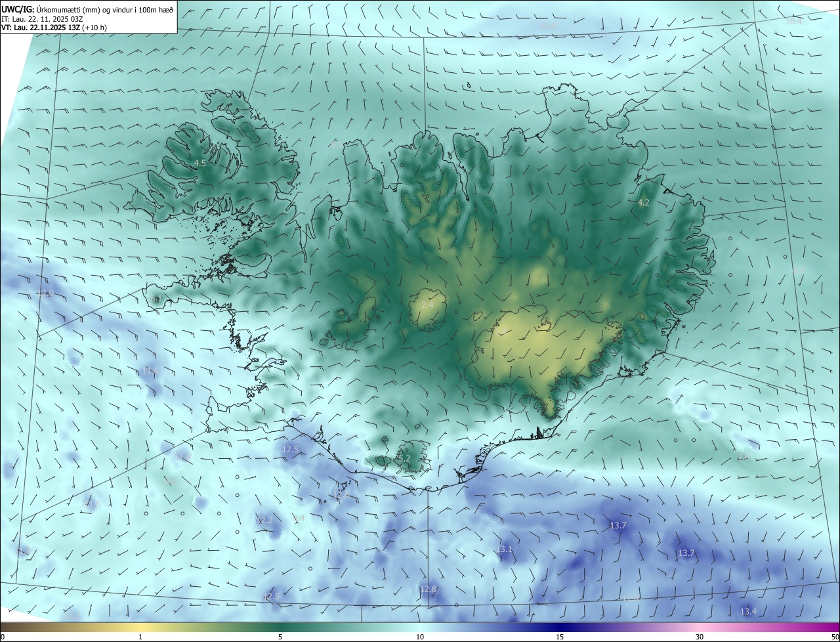Click the 10.4 value in the northeast corner
The height and width of the screenshot is (642, 840).
pos(793,21)
